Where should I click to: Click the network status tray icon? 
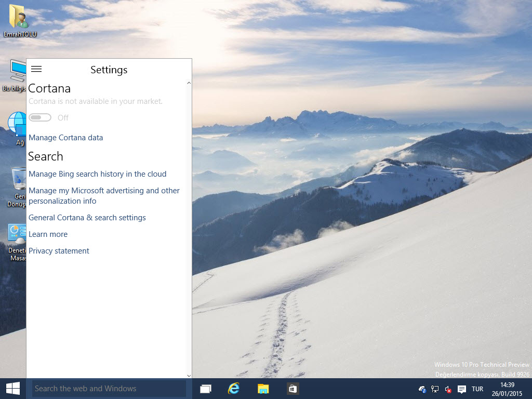[x=435, y=389]
